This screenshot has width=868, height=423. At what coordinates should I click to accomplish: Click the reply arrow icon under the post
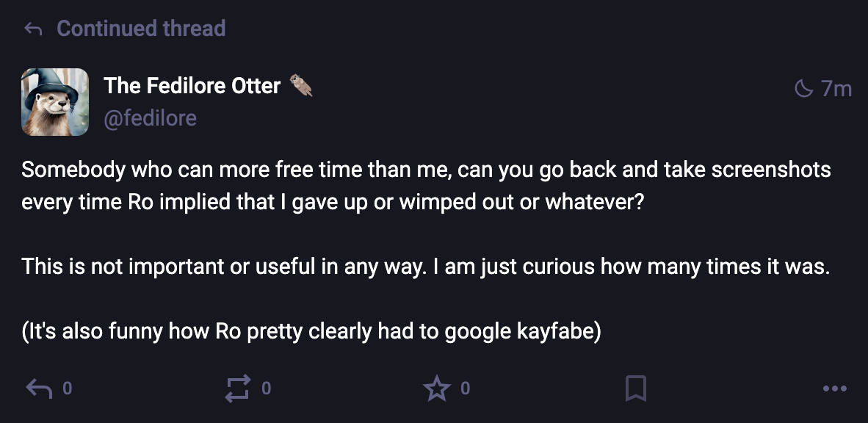coord(39,388)
